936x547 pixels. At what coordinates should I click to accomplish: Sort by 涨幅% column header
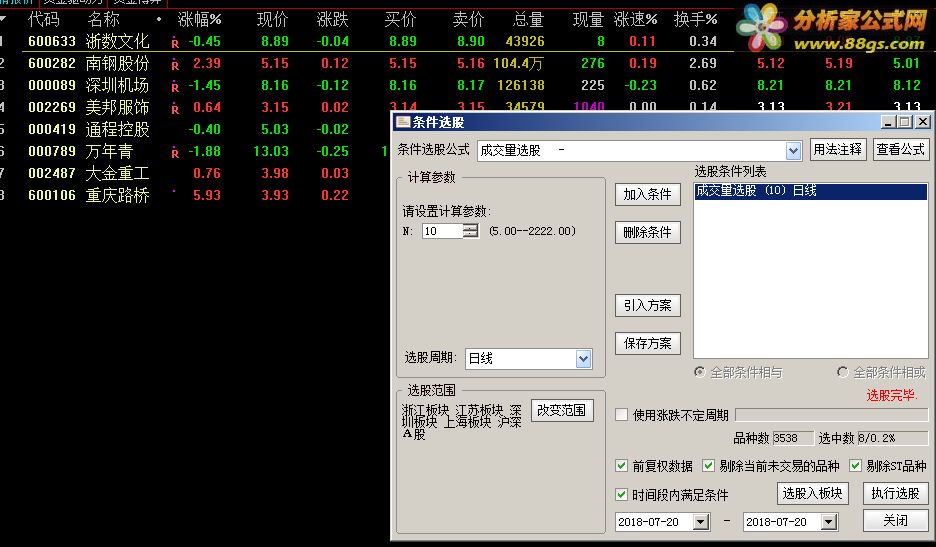(199, 20)
